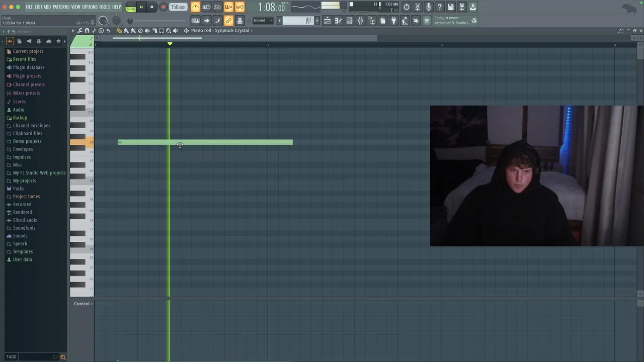Viewport: 644px width, 362px height.
Task: Toggle loop recording icon
Action: (239, 7)
